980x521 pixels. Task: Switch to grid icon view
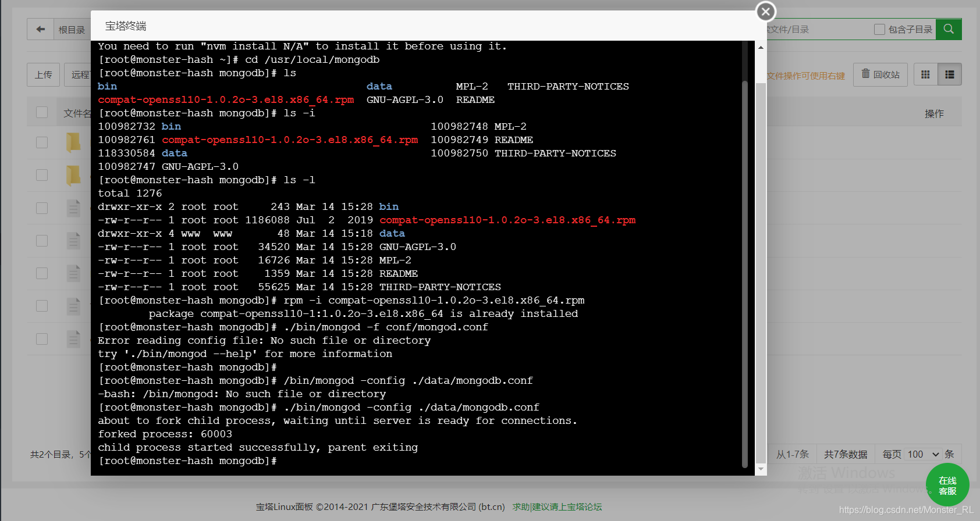pyautogui.click(x=925, y=74)
